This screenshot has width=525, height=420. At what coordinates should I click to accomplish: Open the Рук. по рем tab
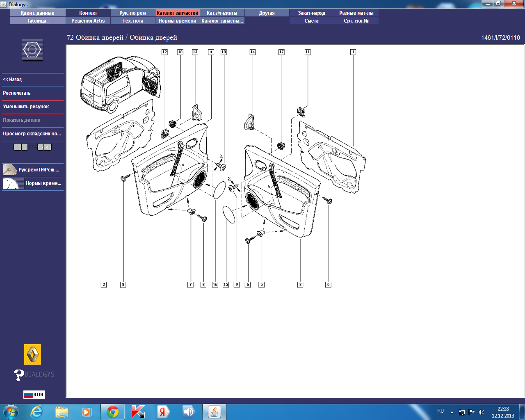tap(133, 13)
